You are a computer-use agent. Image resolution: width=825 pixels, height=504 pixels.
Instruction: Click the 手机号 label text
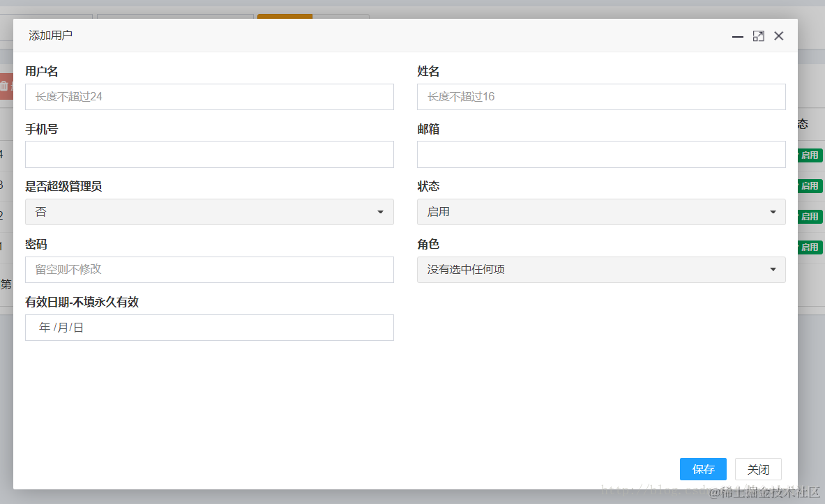[42, 129]
